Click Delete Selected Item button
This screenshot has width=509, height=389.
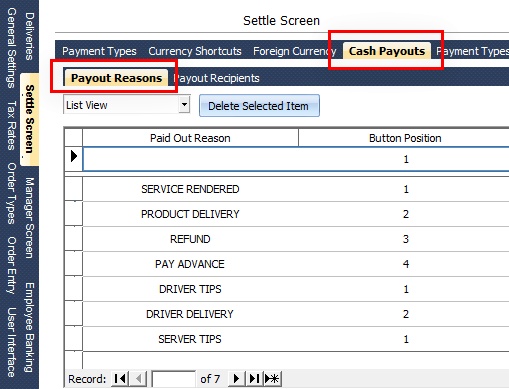(259, 106)
